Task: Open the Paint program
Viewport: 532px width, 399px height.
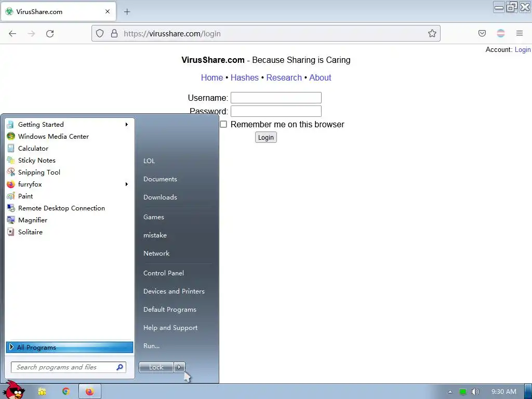Action: click(x=69, y=196)
